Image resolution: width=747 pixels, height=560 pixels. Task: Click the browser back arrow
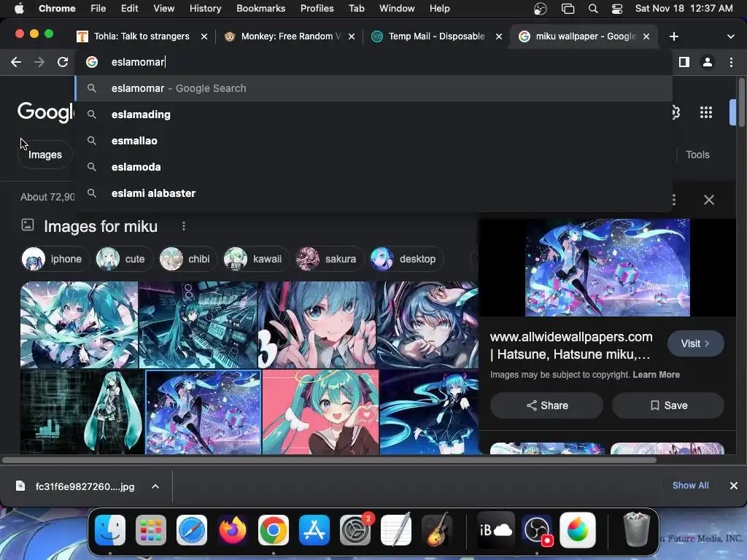click(16, 62)
